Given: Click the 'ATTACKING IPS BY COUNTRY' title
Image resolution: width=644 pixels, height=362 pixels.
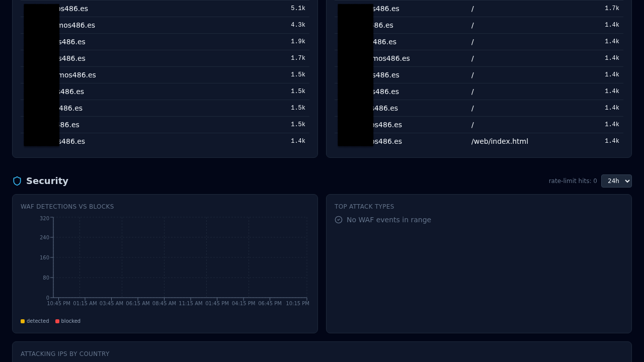Looking at the screenshot, I should coord(65,354).
